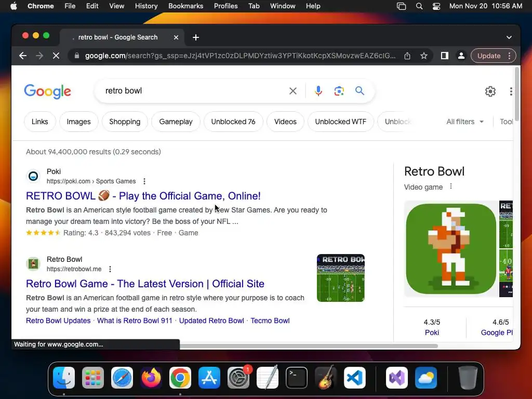The width and height of the screenshot is (532, 399).
Task: Open GarageBand from the Dock
Action: tap(325, 378)
